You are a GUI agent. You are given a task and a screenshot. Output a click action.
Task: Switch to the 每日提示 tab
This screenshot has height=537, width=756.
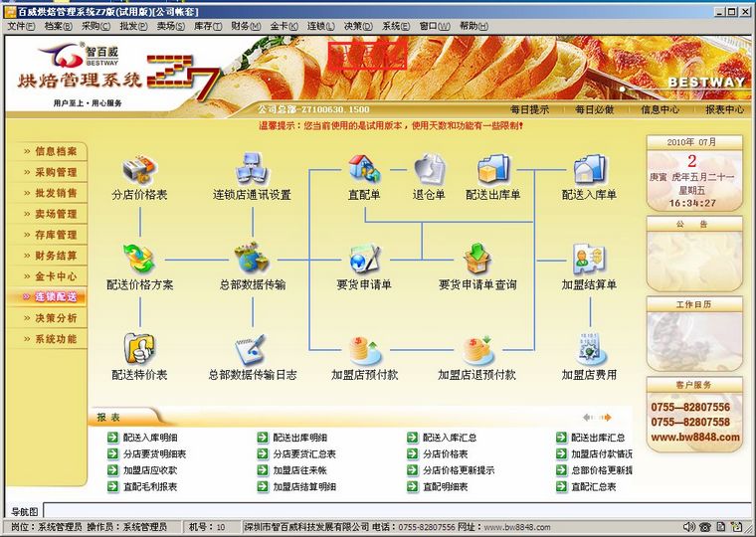click(529, 110)
